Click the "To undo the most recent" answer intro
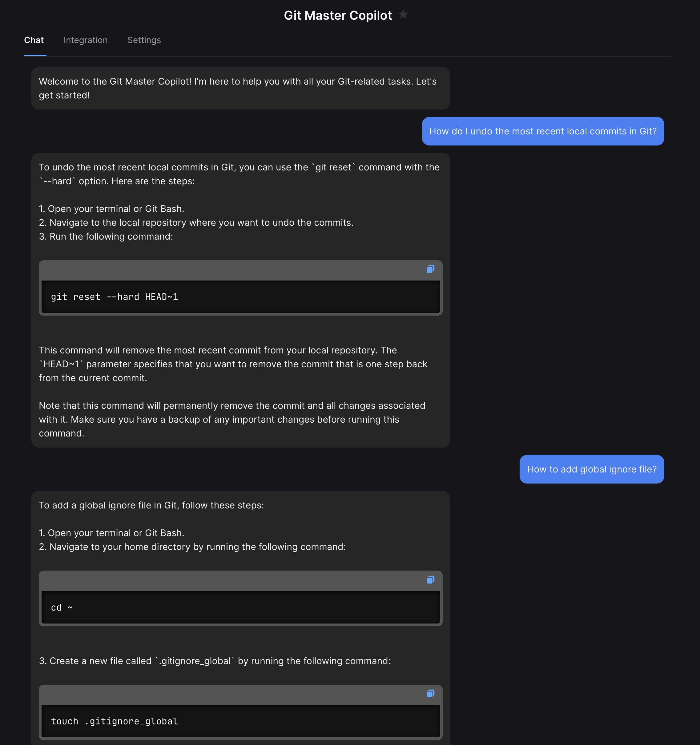The width and height of the screenshot is (700, 745). tap(239, 174)
